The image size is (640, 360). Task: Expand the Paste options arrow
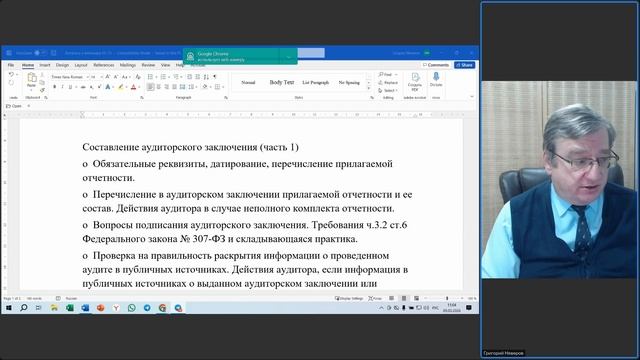[x=31, y=91]
